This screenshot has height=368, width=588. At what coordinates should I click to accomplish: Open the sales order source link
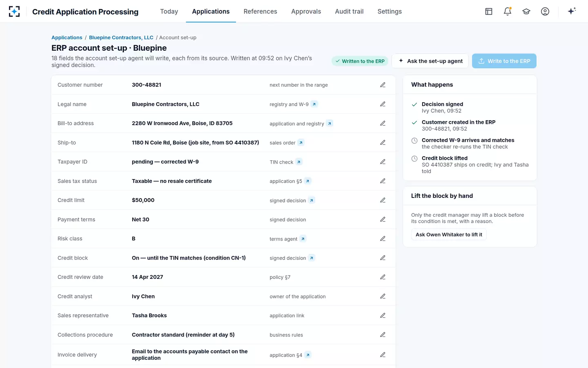[301, 143]
